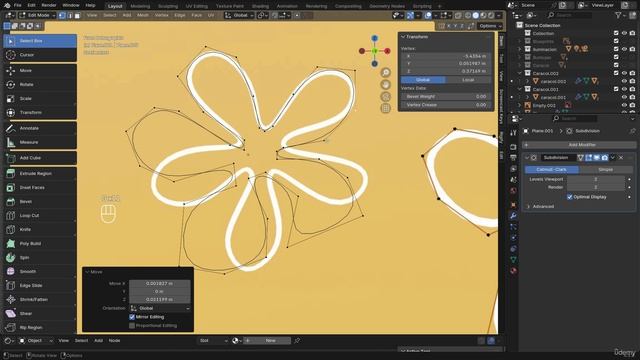The width and height of the screenshot is (640, 360).
Task: Select the Transform tool
Action: (x=40, y=112)
